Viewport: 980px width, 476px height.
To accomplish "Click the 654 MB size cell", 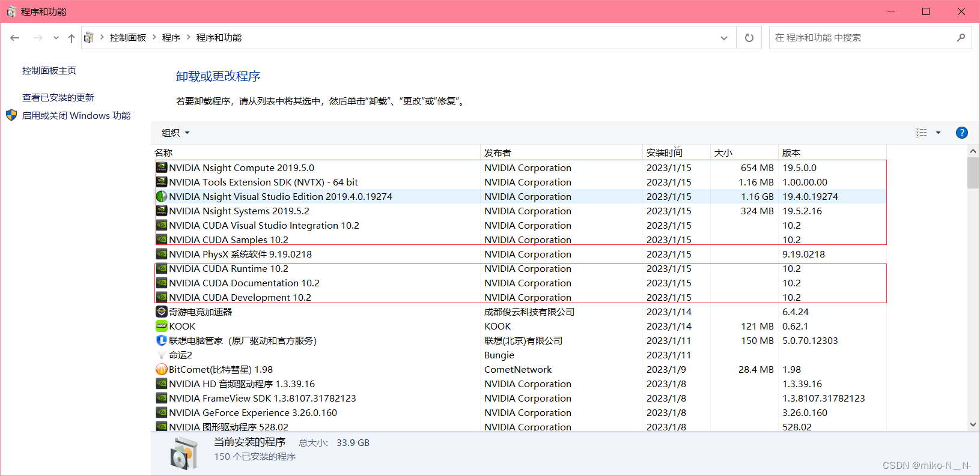I will tap(757, 168).
